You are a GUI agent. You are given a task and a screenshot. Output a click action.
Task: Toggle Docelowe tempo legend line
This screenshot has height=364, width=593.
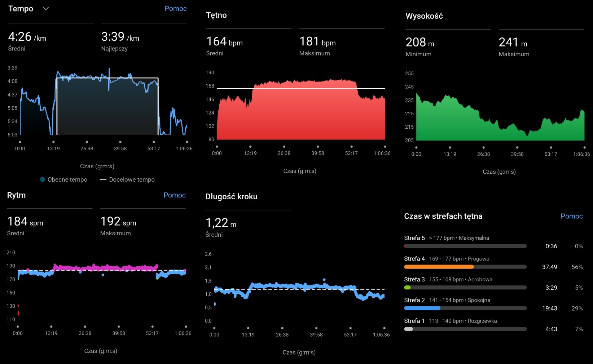(103, 179)
